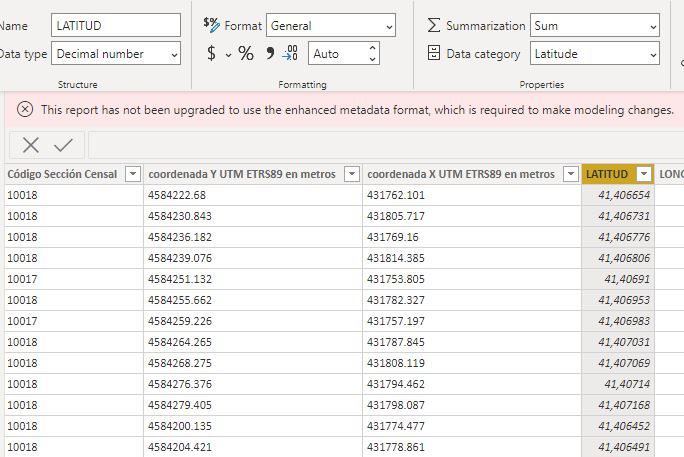This screenshot has width=684, height=457.
Task: Toggle thousands separator comma icon
Action: coord(270,53)
